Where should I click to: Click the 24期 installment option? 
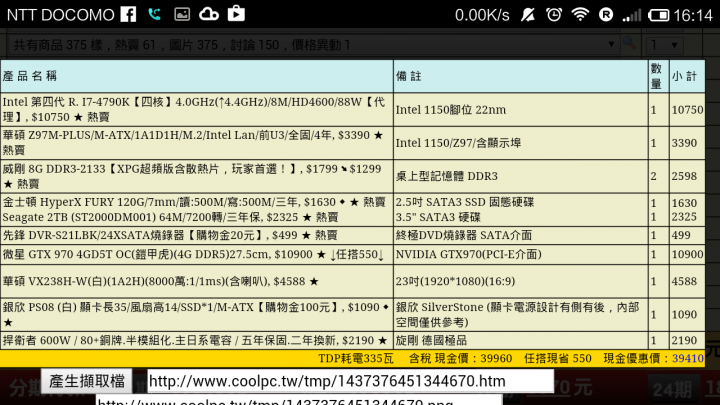673,390
